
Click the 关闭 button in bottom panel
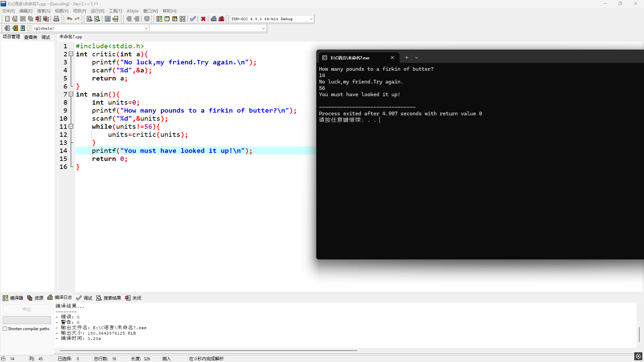tap(133, 298)
